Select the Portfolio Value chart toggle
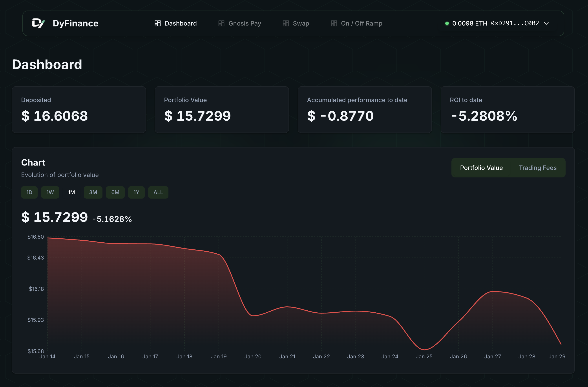The width and height of the screenshot is (588, 387). pos(481,167)
